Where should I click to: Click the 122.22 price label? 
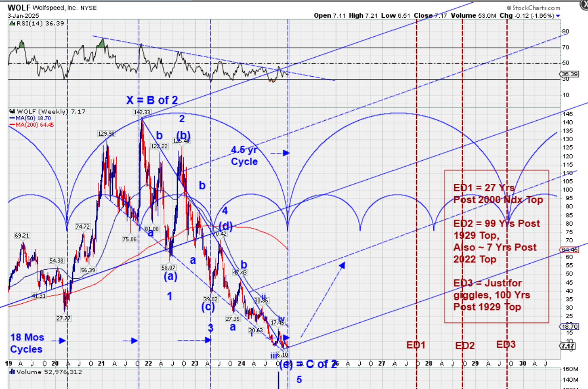(x=160, y=146)
